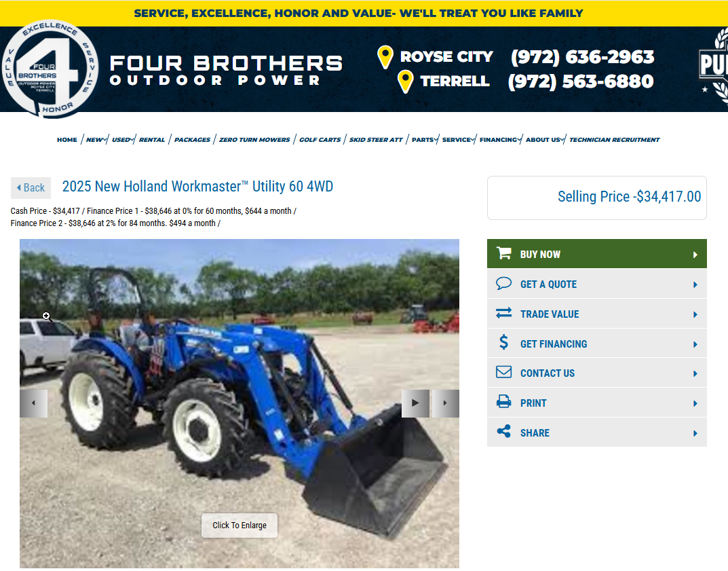Open the Zero Turn Mowers menu item
Screen dimensions: 728x571
click(254, 140)
